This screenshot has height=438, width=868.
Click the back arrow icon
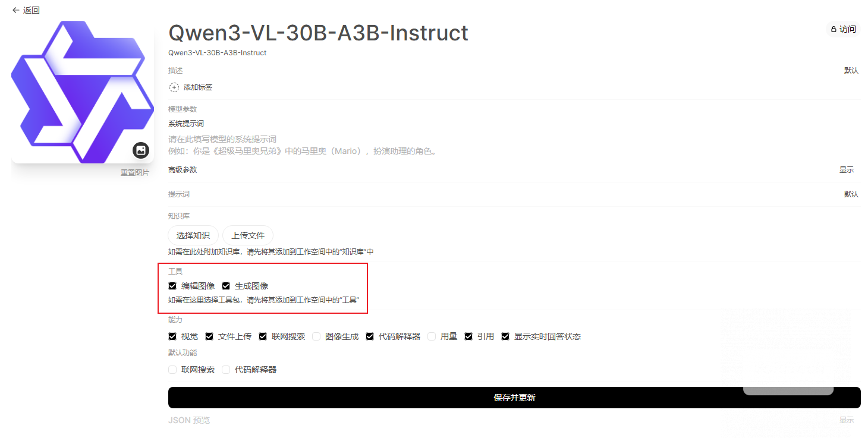15,10
